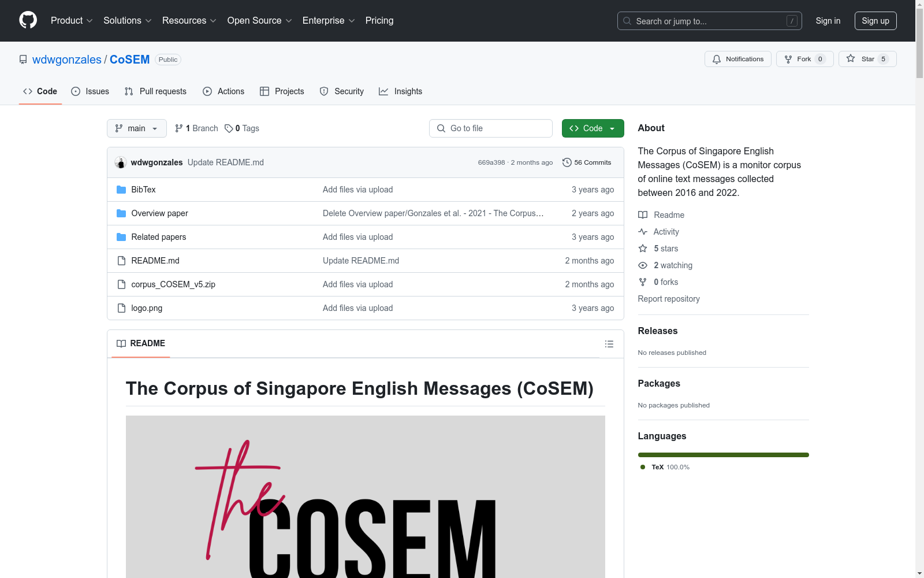This screenshot has width=924, height=578.
Task: Switch to the Issues tab
Action: 90,91
